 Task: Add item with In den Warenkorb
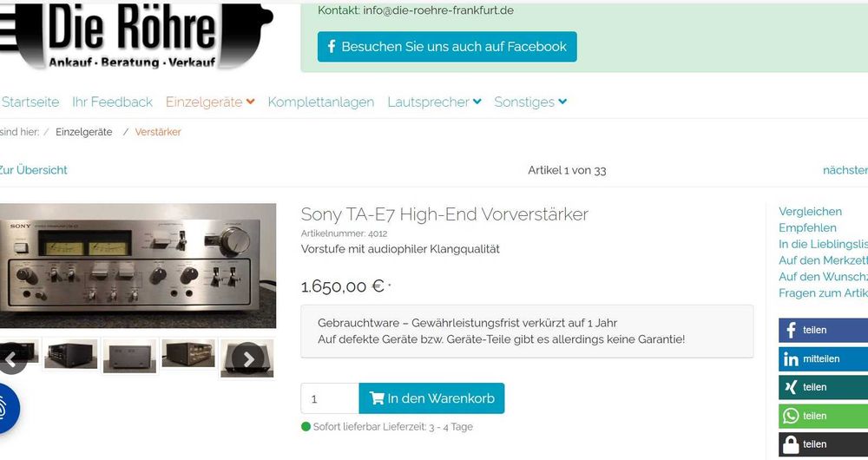coord(431,398)
